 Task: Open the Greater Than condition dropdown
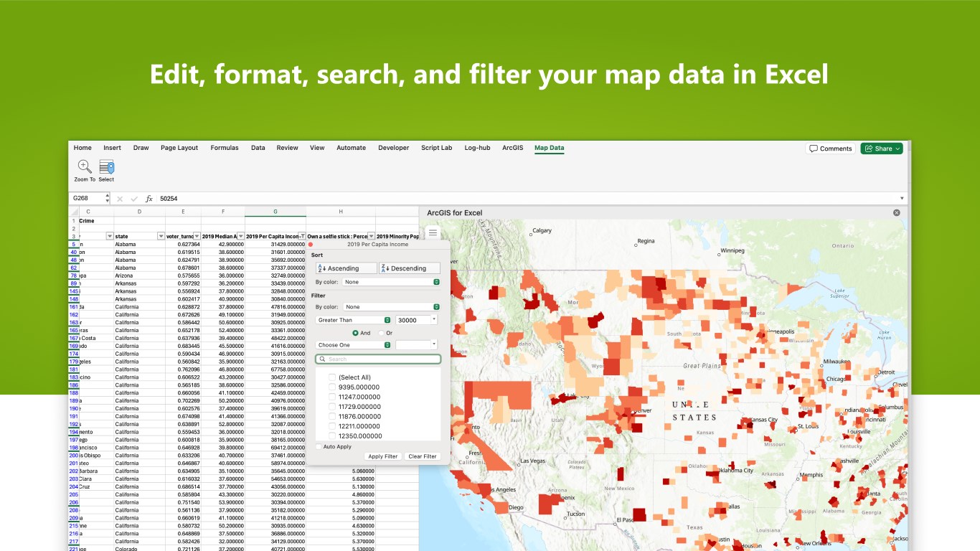(x=354, y=320)
